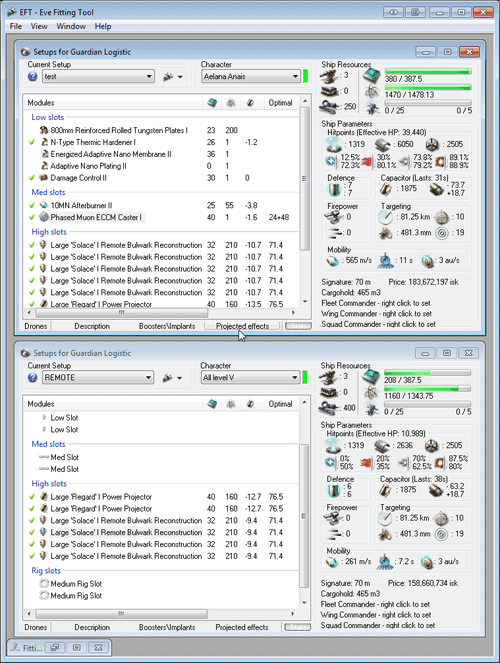Click structure hitpoints icon in top window
The width and height of the screenshot is (500, 663).
pyautogui.click(x=432, y=144)
